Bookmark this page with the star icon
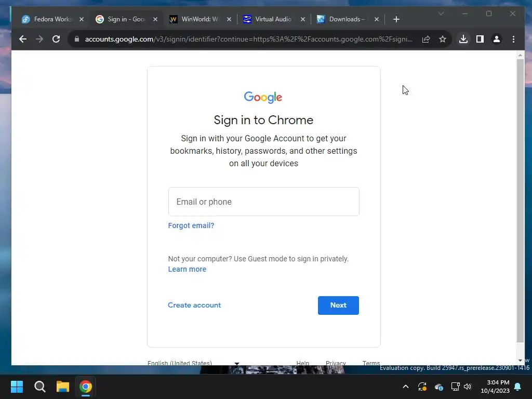Image resolution: width=532 pixels, height=399 pixels. click(443, 39)
